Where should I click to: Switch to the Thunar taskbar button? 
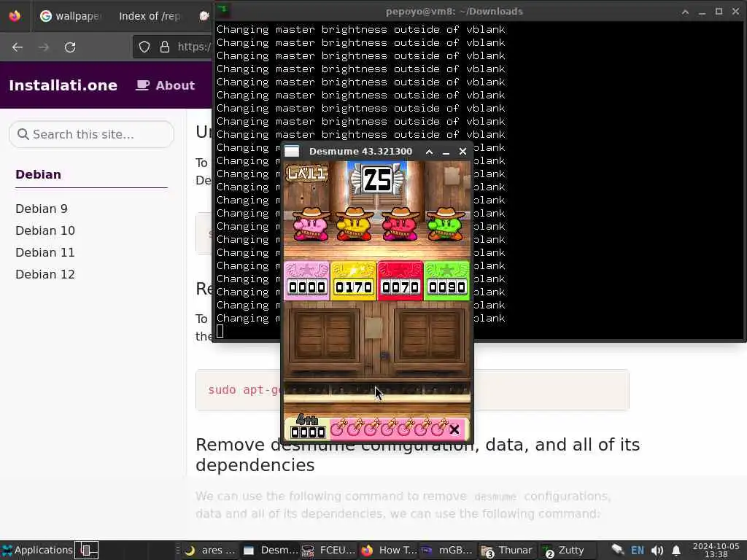click(506, 550)
